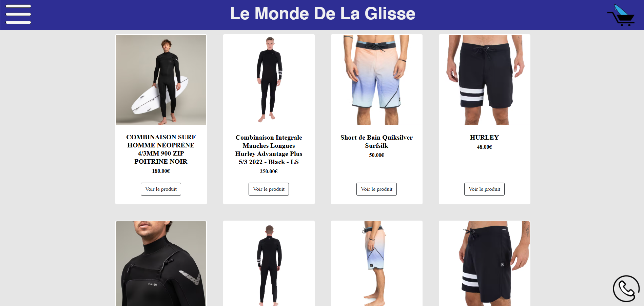The width and height of the screenshot is (644, 306).
Task: Open the shopping cart icon
Action: pyautogui.click(x=621, y=15)
